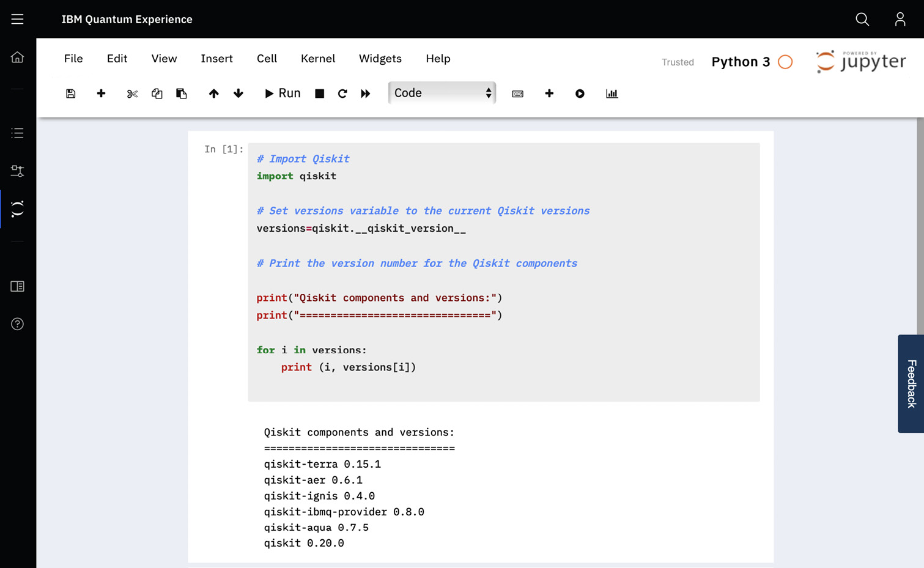Screen dimensions: 924x568
Task: Click the search magnifier icon
Action: click(862, 19)
